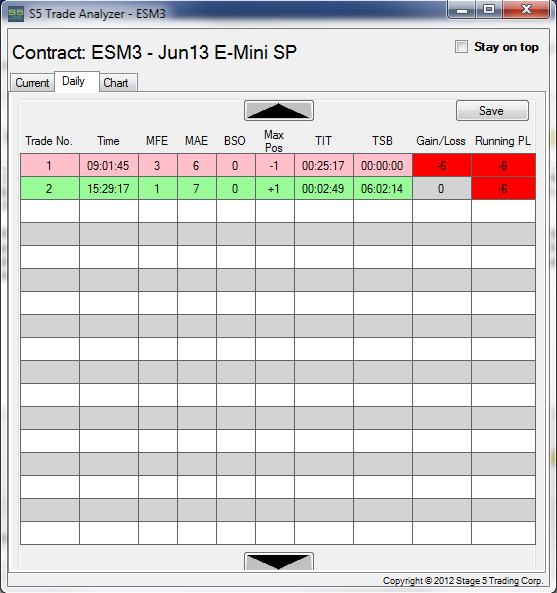Click the MAE value 6 for trade 1
This screenshot has width=557, height=593.
pos(197,165)
